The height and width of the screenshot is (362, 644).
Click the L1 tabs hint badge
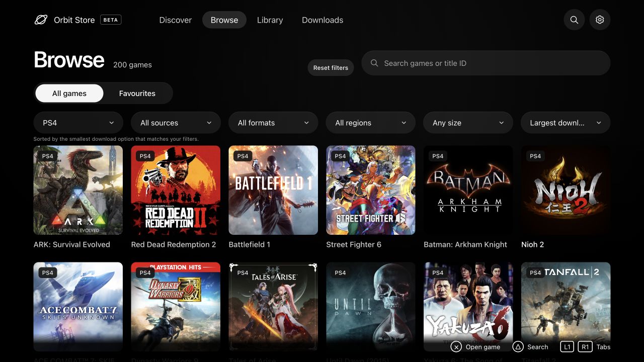click(567, 347)
